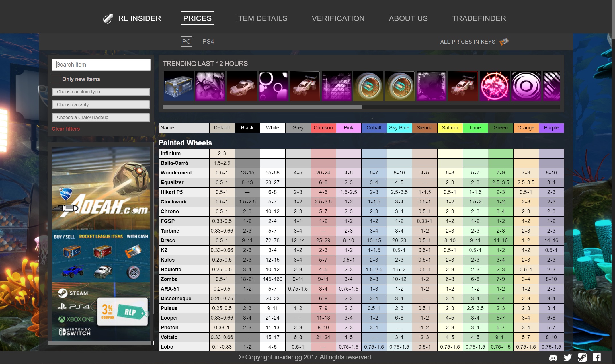
Task: Go to the Item Details tab
Action: (261, 18)
